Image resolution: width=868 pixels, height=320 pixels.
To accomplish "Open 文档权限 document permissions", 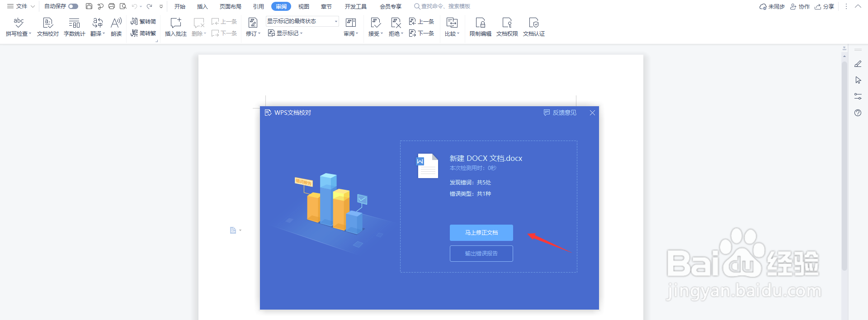I will click(507, 27).
